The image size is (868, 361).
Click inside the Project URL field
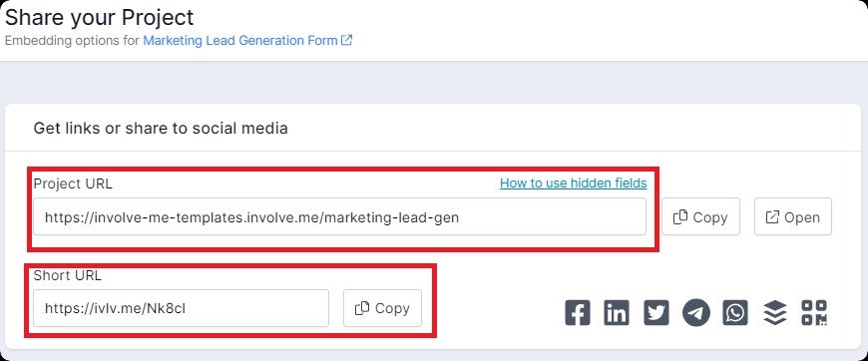339,216
